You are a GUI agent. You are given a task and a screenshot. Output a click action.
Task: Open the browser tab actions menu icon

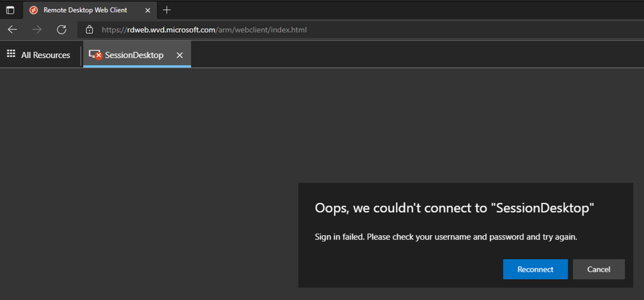coord(10,10)
